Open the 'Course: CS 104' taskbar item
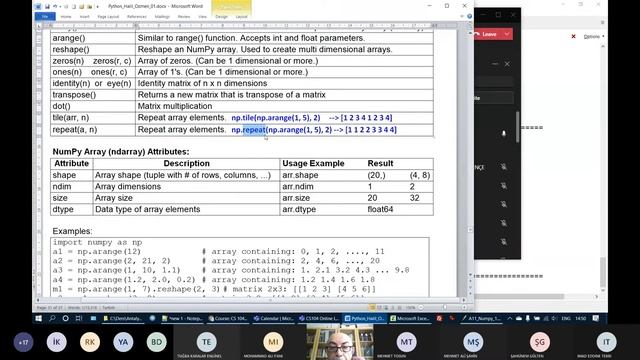Image resolution: width=640 pixels, height=360 pixels. pyautogui.click(x=228, y=318)
